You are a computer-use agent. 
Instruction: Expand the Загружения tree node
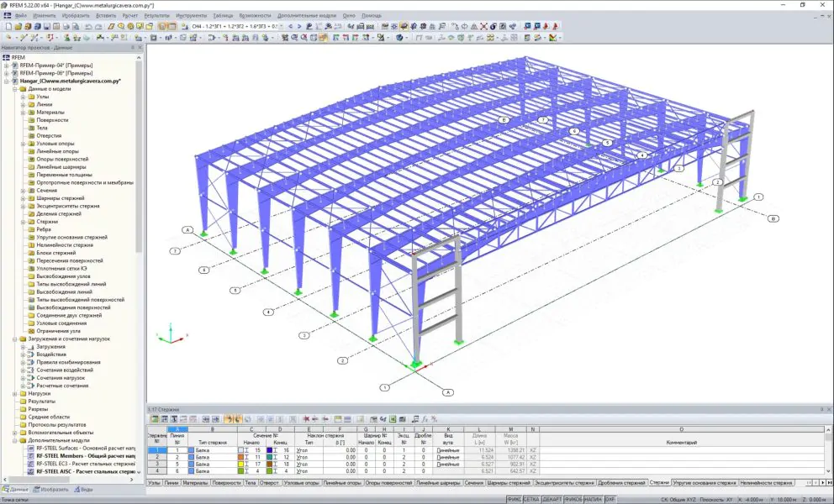coord(23,347)
